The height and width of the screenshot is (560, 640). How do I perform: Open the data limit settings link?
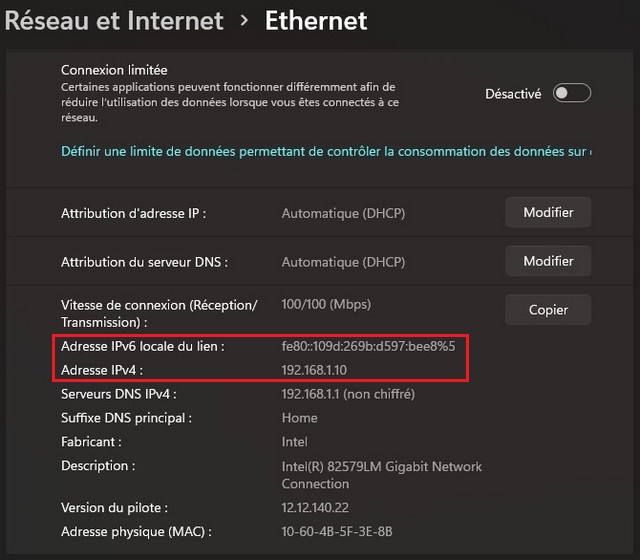[x=325, y=152]
